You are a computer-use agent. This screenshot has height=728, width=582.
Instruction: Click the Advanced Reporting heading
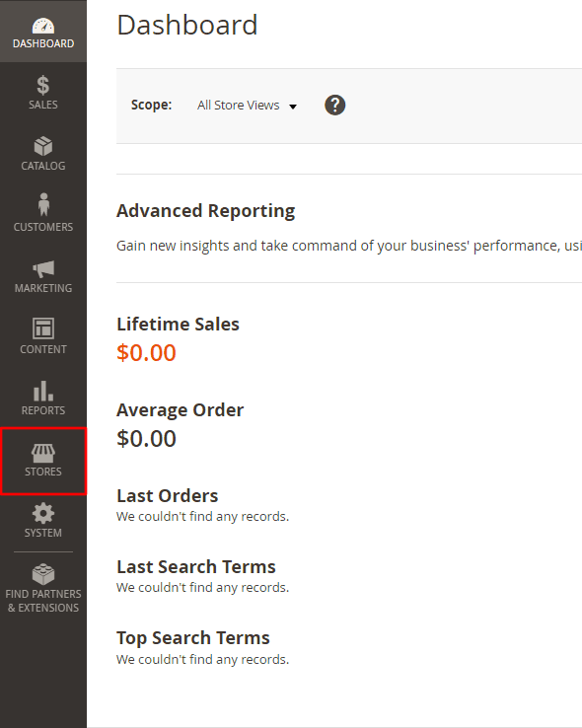tap(205, 211)
